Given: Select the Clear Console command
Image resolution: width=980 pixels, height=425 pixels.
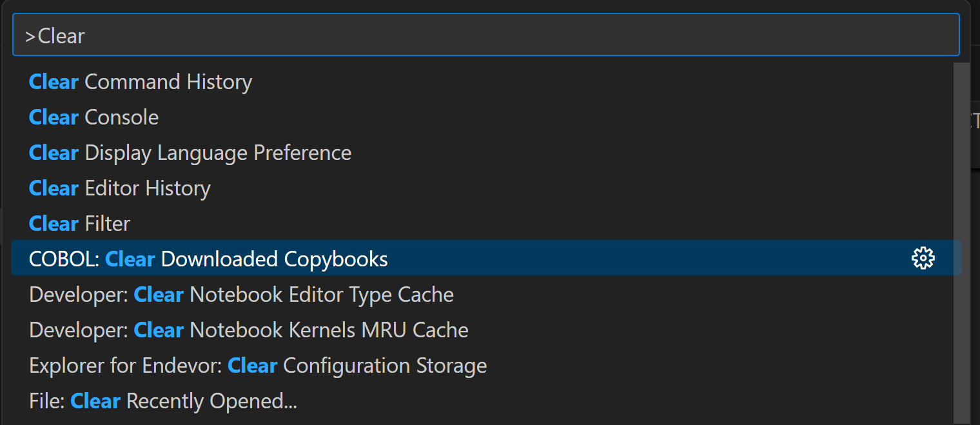Looking at the screenshot, I should (x=94, y=117).
